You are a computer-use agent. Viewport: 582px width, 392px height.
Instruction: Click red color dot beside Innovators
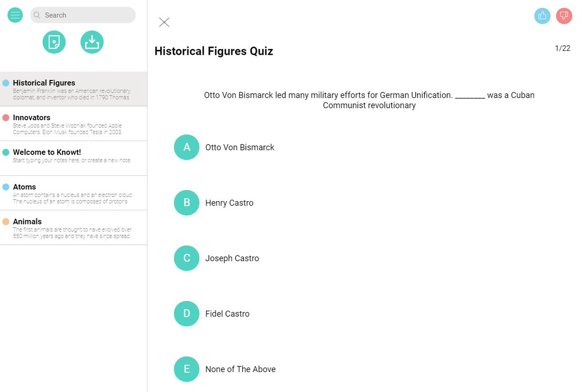click(x=6, y=118)
